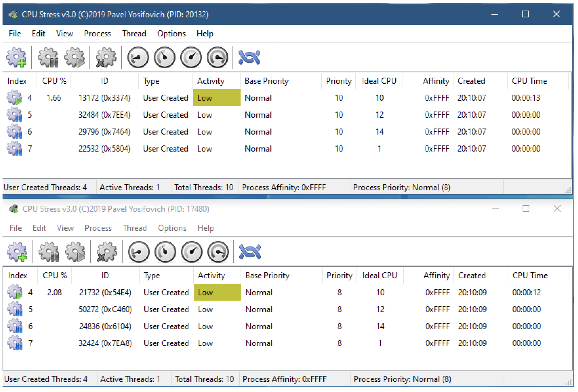Sort by Ideal CPU header in bottom window
The width and height of the screenshot is (578, 392).
pyautogui.click(x=380, y=275)
